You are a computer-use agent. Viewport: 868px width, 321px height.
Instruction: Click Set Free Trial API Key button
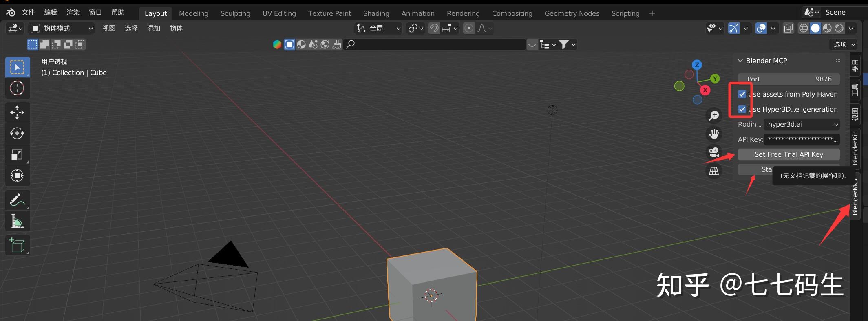coord(789,154)
